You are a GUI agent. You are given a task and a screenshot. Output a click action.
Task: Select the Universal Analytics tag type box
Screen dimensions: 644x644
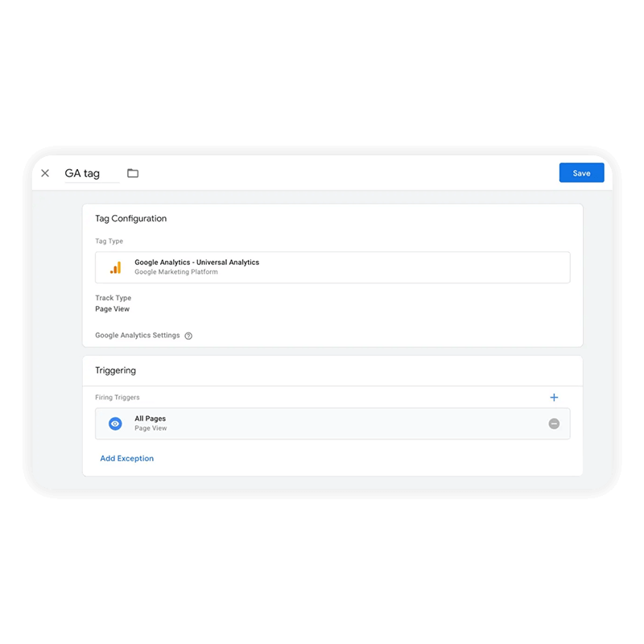332,267
